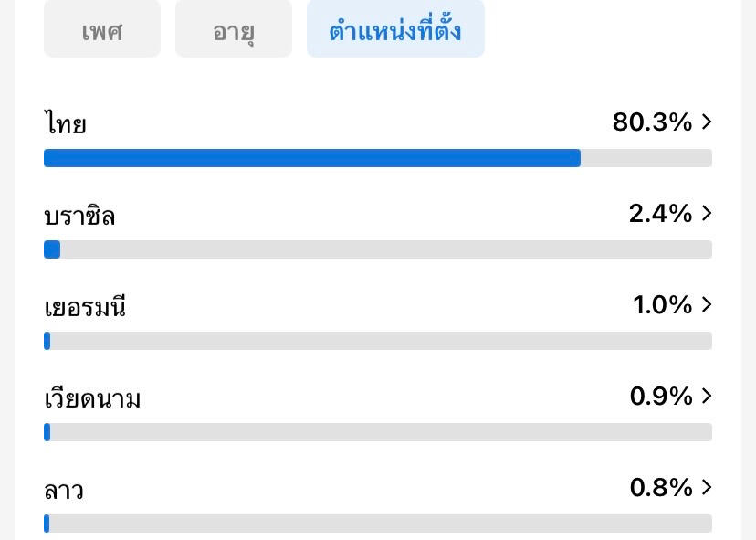The width and height of the screenshot is (756, 540).
Task: Click the 2.4% percentage value
Action: [x=660, y=213]
